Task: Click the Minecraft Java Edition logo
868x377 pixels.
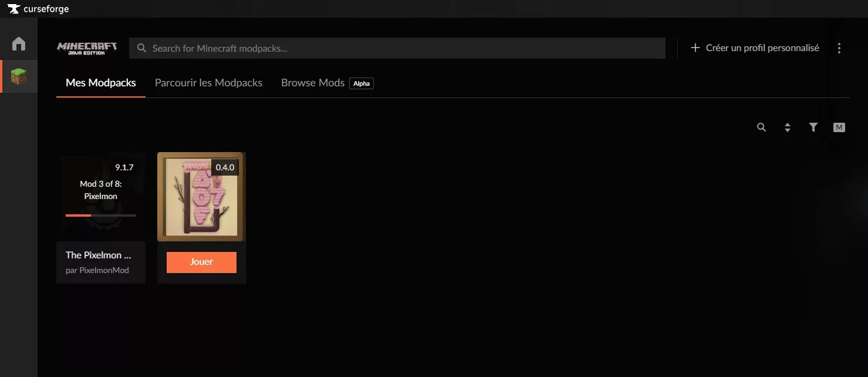Action: point(87,48)
